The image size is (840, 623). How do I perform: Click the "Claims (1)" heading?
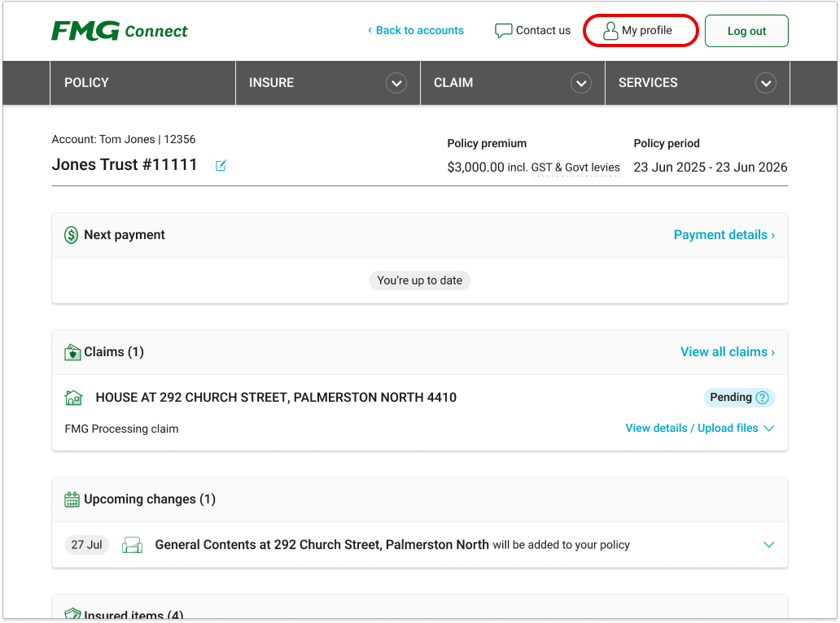click(x=114, y=352)
